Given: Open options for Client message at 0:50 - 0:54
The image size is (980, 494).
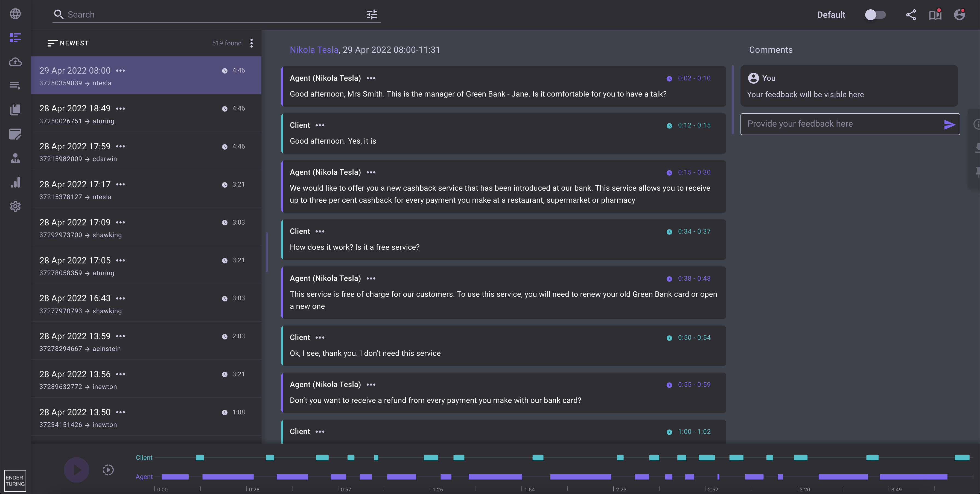Looking at the screenshot, I should click(320, 338).
